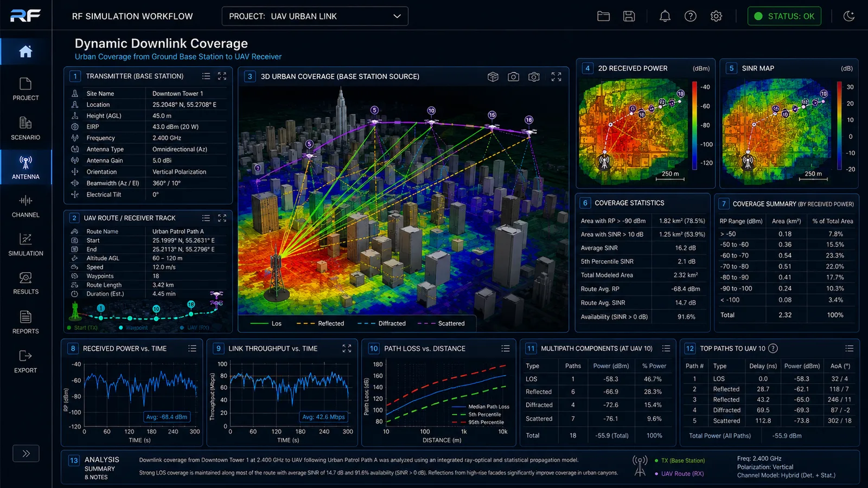Image resolution: width=868 pixels, height=488 pixels.
Task: Click Frequency value 2.400 GHz
Action: [x=167, y=138]
